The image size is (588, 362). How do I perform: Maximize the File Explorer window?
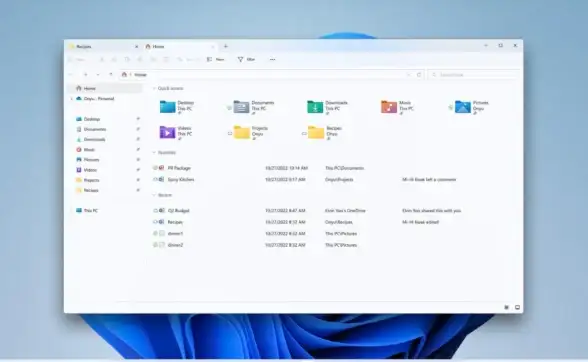point(501,45)
